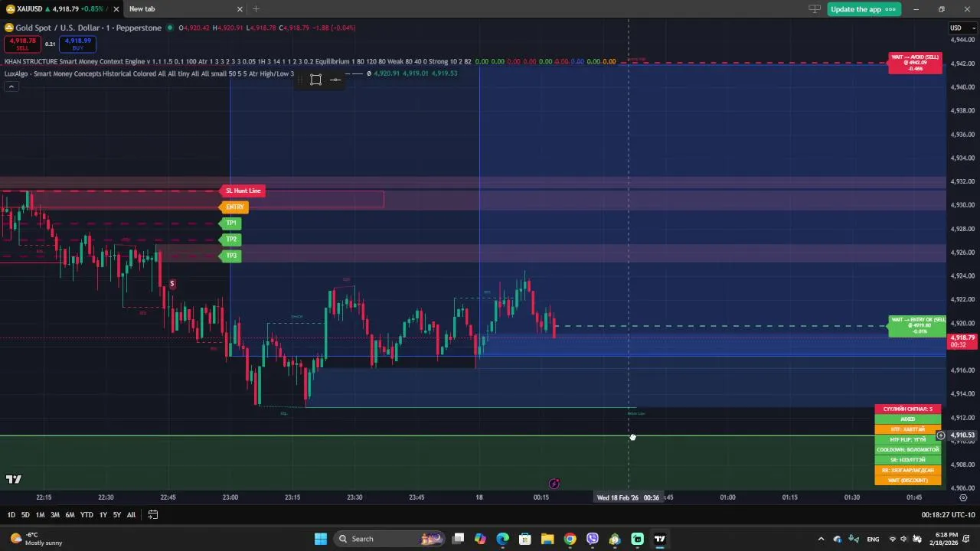The image size is (980, 551).
Task: Open a new tab with plus icon
Action: point(256,9)
